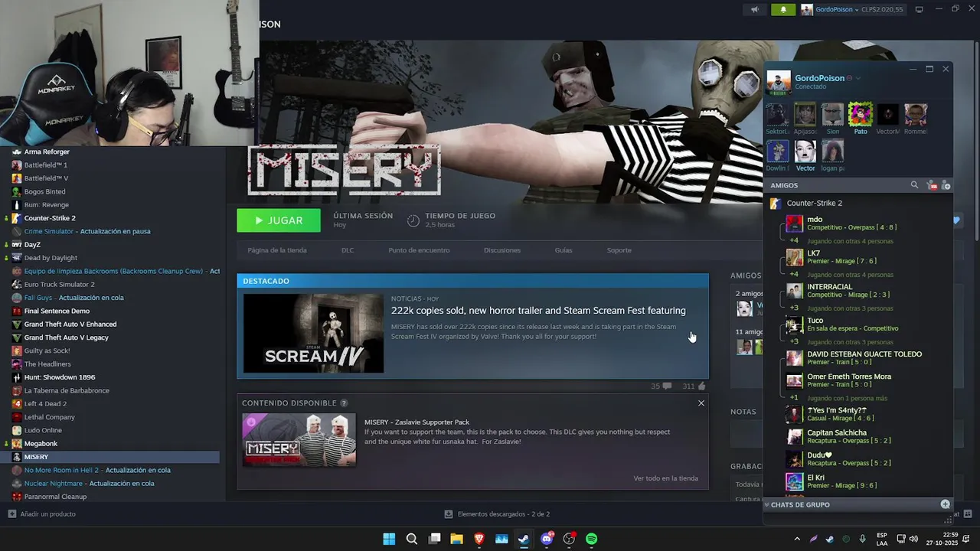Expand status dropdown next to GordoPoison in friends window

pyautogui.click(x=858, y=78)
